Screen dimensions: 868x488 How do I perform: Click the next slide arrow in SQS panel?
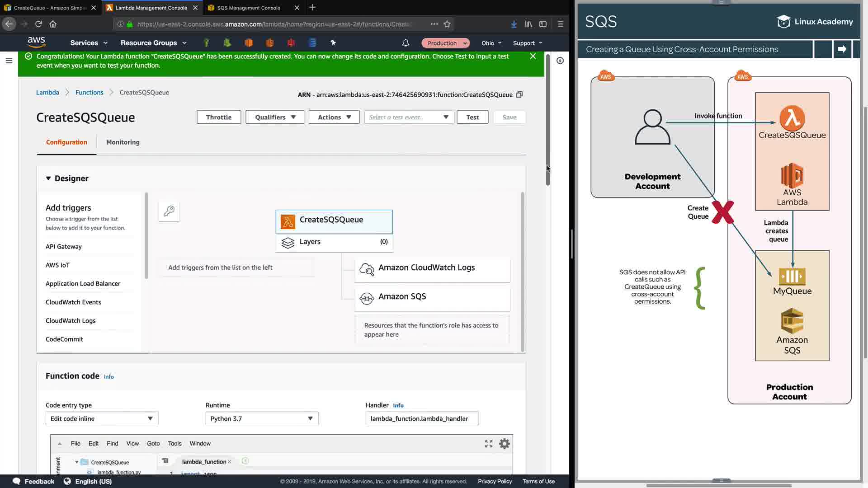point(842,49)
